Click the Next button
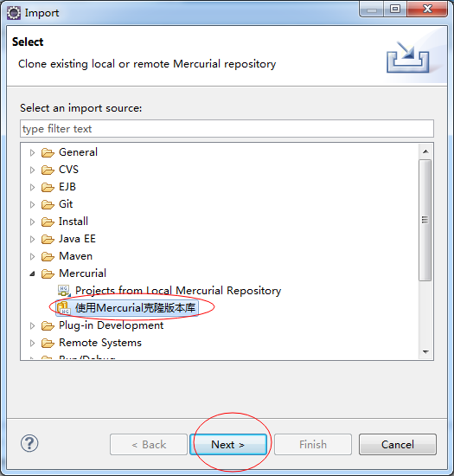 click(228, 445)
